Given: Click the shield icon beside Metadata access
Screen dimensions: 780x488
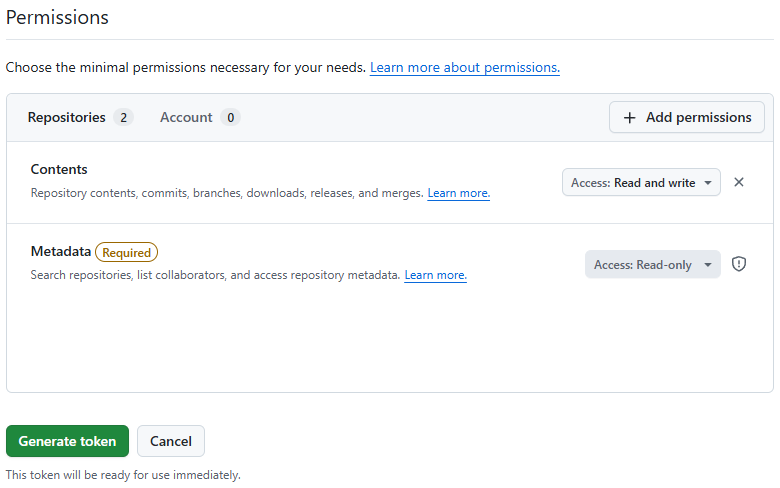Looking at the screenshot, I should pos(739,264).
